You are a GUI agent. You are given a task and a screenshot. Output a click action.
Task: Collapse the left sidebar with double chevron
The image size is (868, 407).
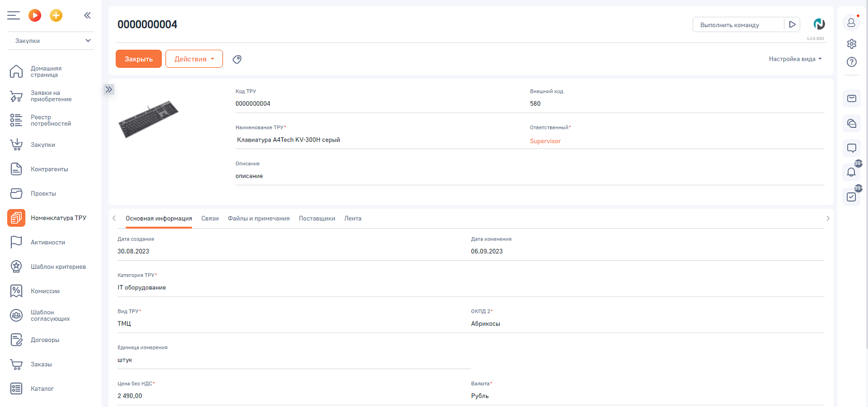(x=87, y=15)
